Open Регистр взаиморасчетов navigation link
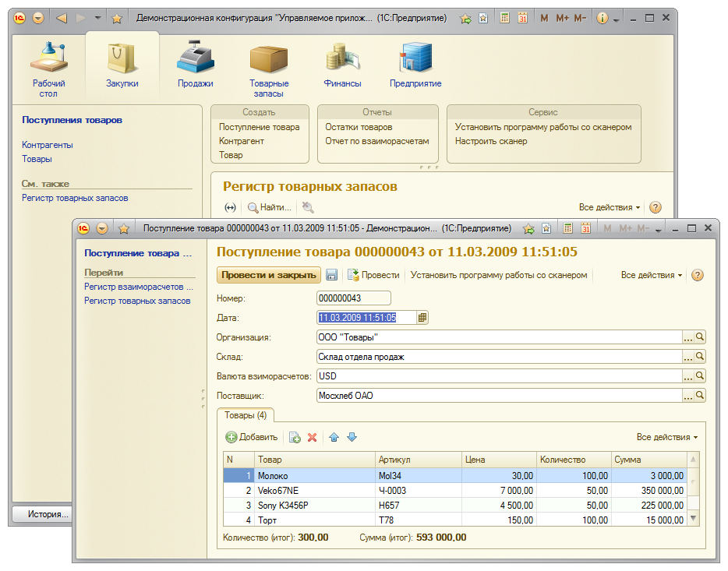 [x=139, y=287]
